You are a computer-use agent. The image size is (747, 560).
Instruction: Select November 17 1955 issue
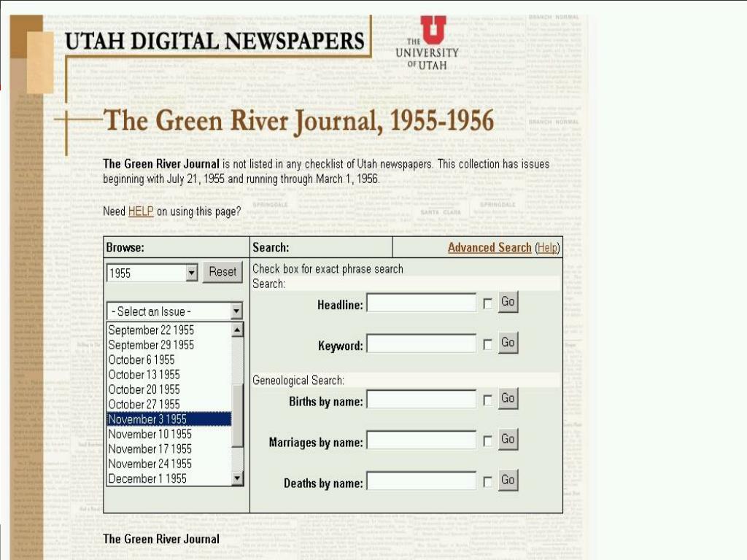pyautogui.click(x=169, y=448)
